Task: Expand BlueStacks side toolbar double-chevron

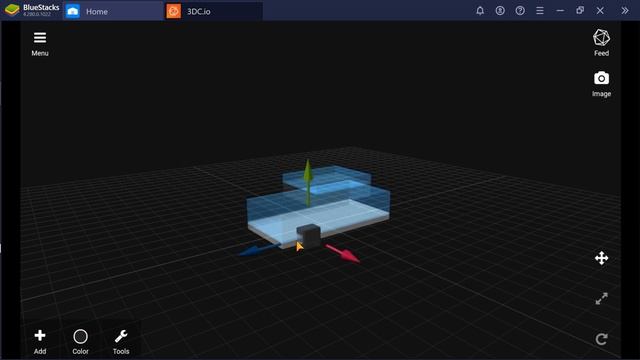Action: click(625, 11)
